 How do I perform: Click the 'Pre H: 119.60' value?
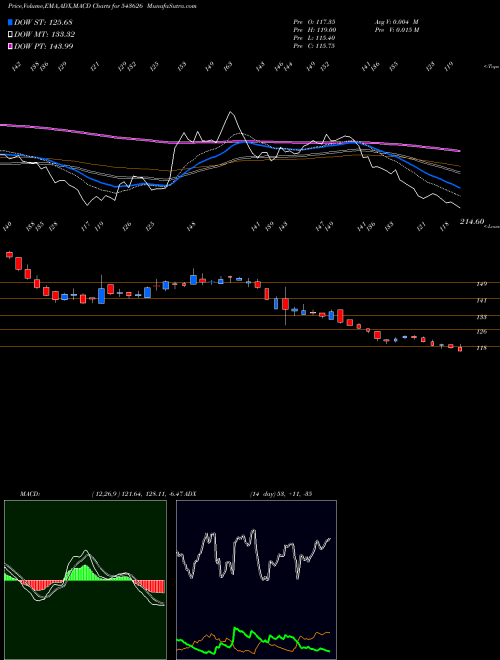(314, 30)
